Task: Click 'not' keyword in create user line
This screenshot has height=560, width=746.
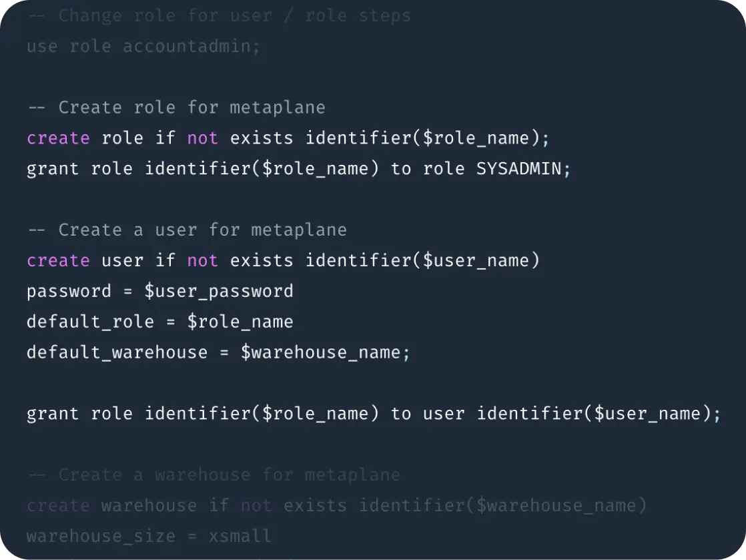Action: (x=202, y=260)
